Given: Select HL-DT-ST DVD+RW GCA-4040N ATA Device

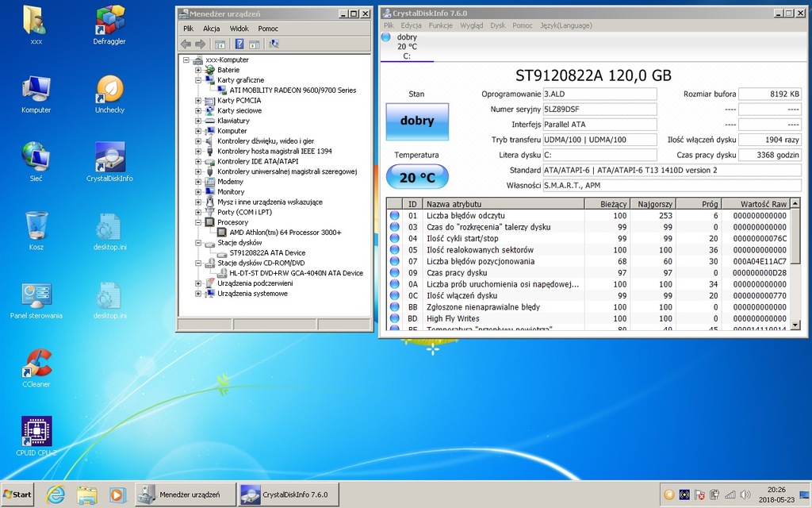Looking at the screenshot, I should coord(297,273).
